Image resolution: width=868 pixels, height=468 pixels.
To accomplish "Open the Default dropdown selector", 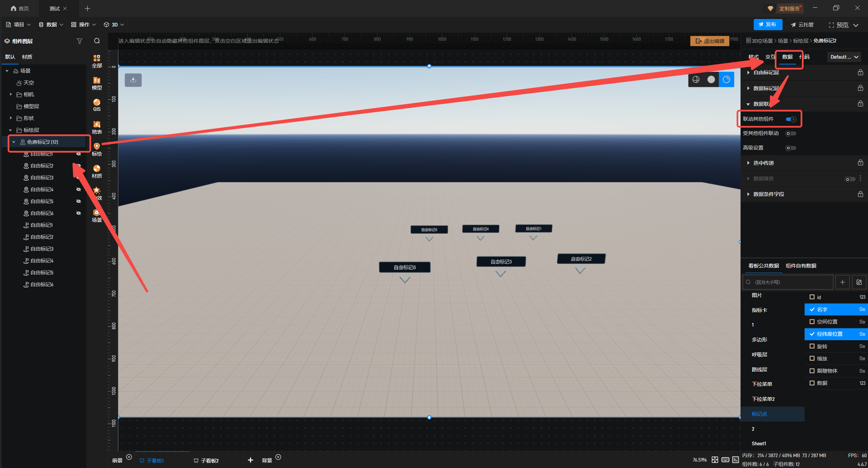I will coord(844,57).
